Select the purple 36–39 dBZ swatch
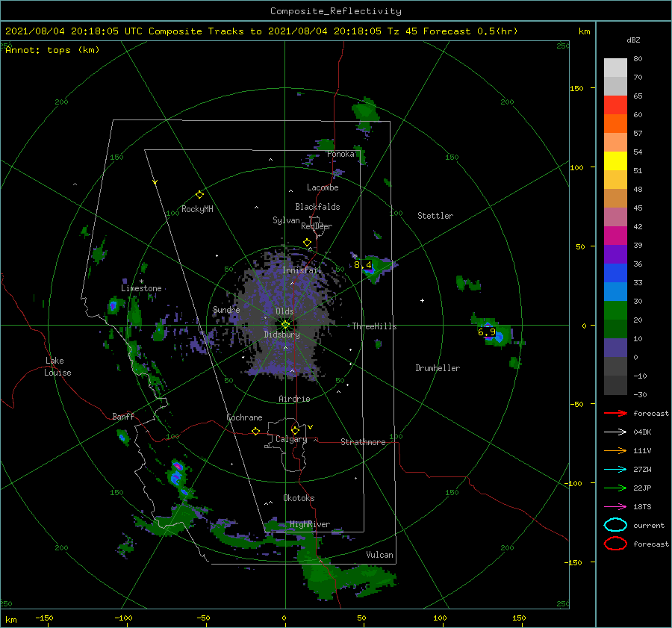This screenshot has height=628, width=672. [615, 254]
